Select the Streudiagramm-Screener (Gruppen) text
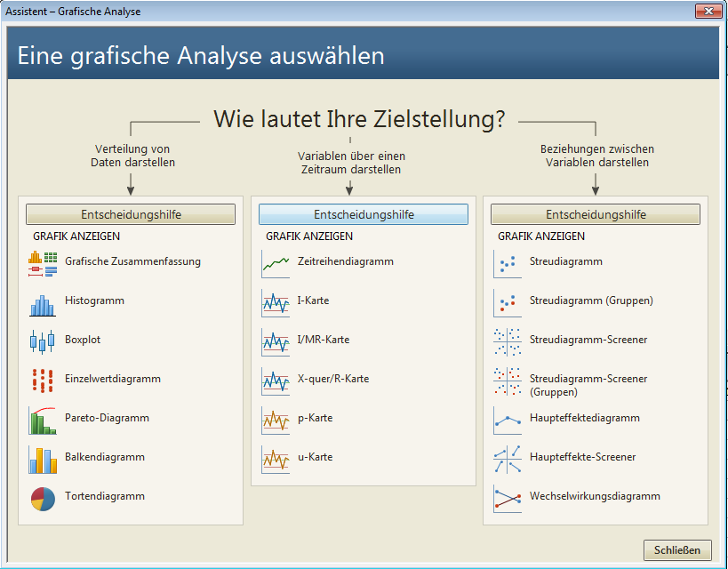Viewport: 728px width, 569px height. pyautogui.click(x=588, y=385)
